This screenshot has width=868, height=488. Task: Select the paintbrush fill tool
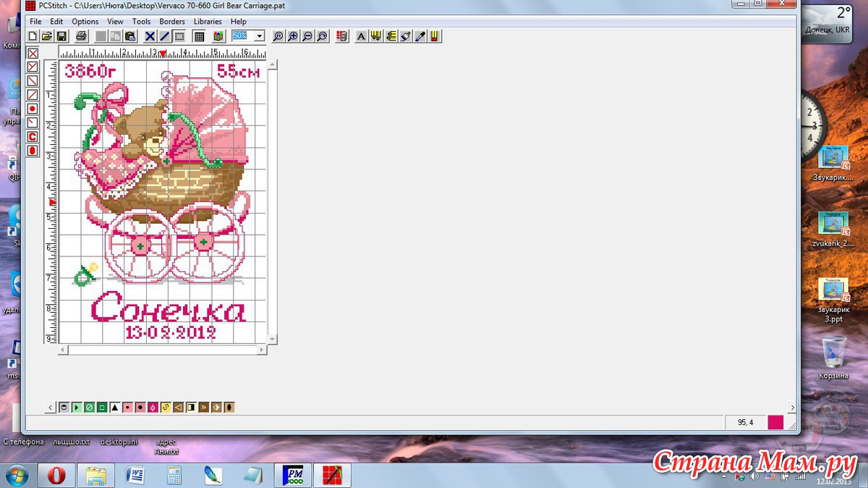click(406, 36)
